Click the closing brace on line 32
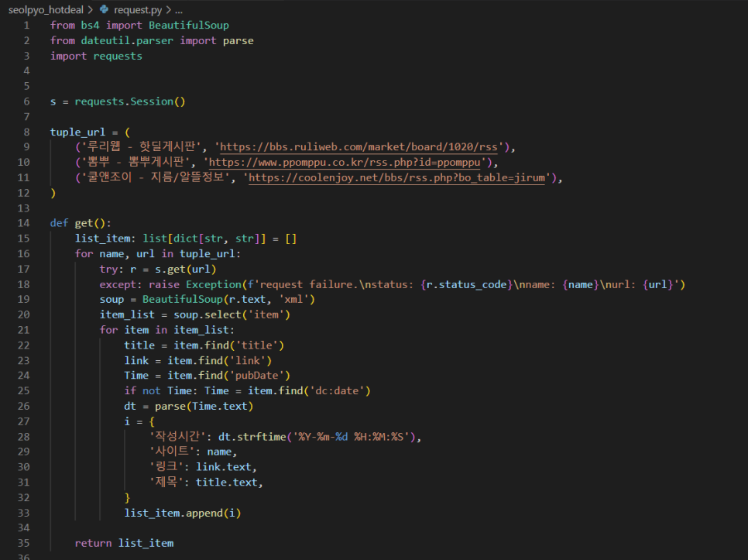This screenshot has height=560, width=748. [127, 497]
